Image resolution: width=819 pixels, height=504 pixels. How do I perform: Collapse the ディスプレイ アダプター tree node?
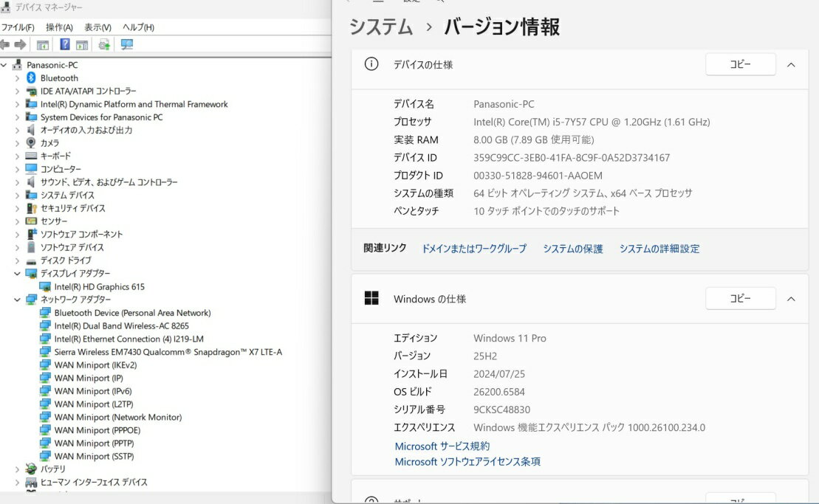pyautogui.click(x=17, y=274)
